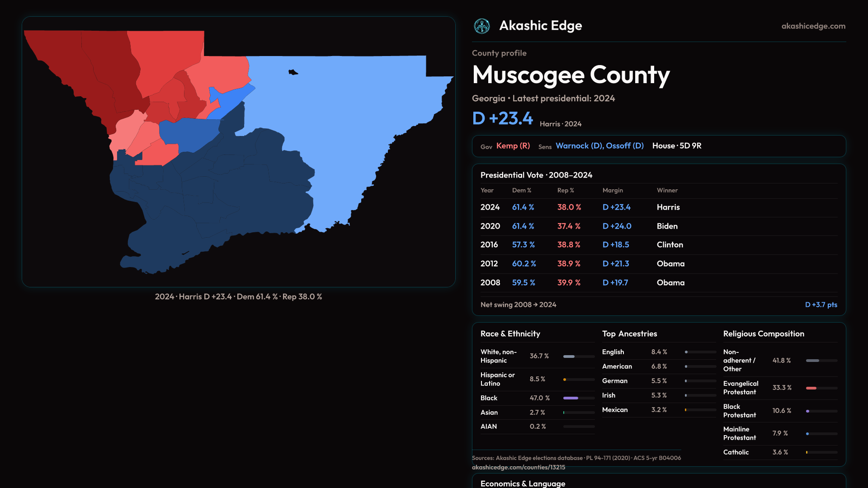Click the White non-Hispanic percentage bar
The width and height of the screenshot is (868, 488).
(569, 357)
